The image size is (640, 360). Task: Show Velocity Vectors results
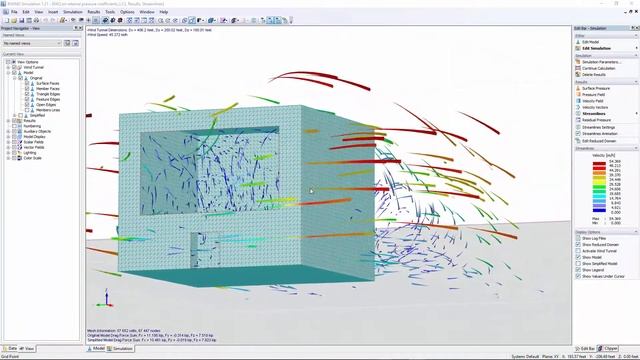tap(595, 107)
